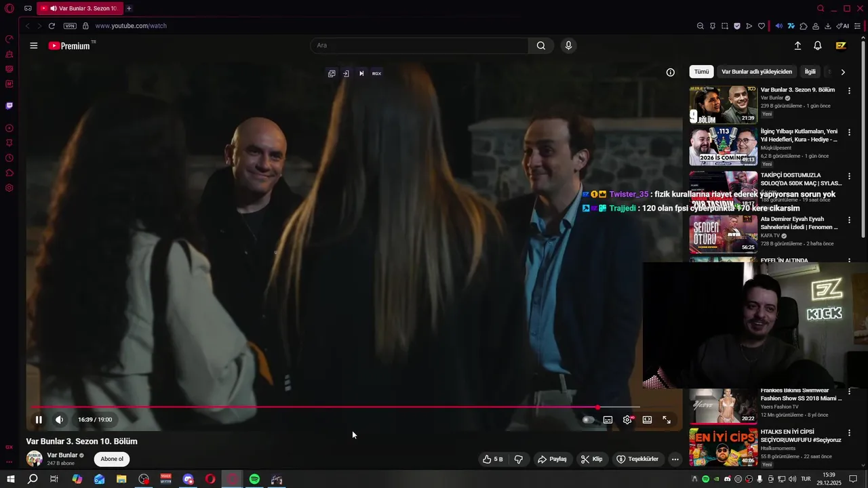Open Windows Start menu
The width and height of the screenshot is (868, 488).
tap(10, 479)
